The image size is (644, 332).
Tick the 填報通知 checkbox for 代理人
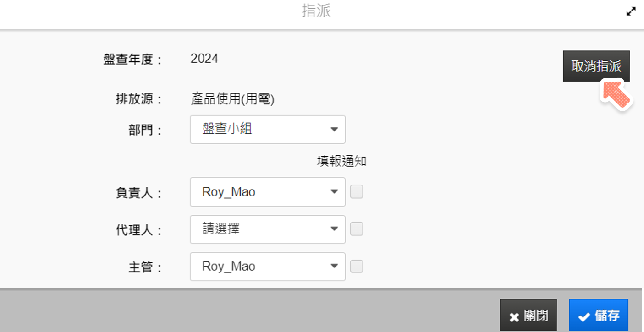pos(357,229)
